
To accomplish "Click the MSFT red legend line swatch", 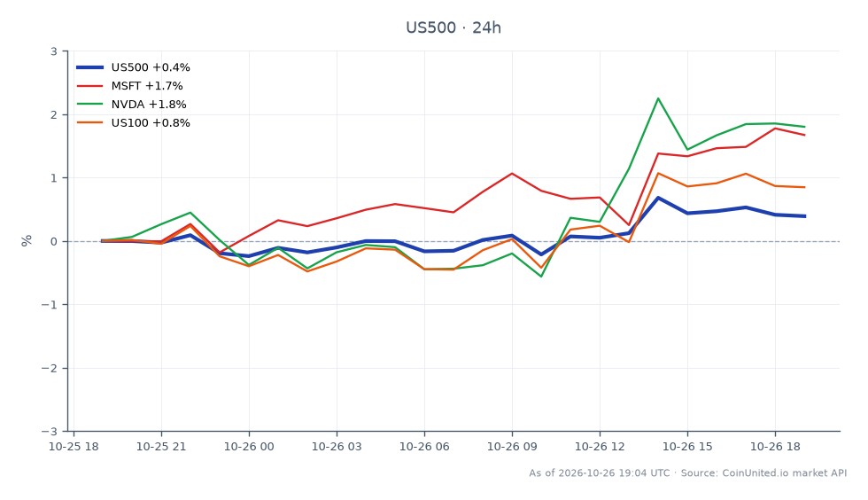I will point(89,86).
